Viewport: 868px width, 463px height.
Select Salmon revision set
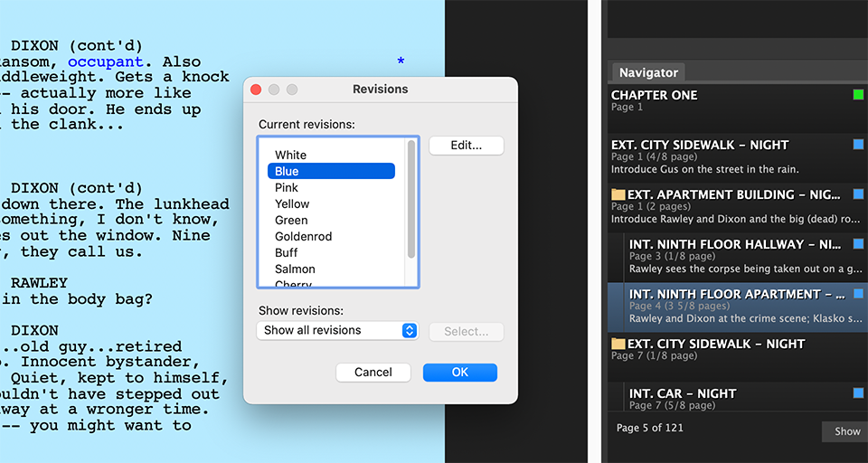295,269
